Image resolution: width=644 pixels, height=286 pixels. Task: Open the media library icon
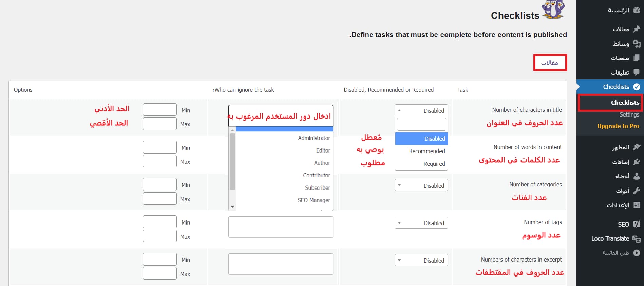pos(637,44)
